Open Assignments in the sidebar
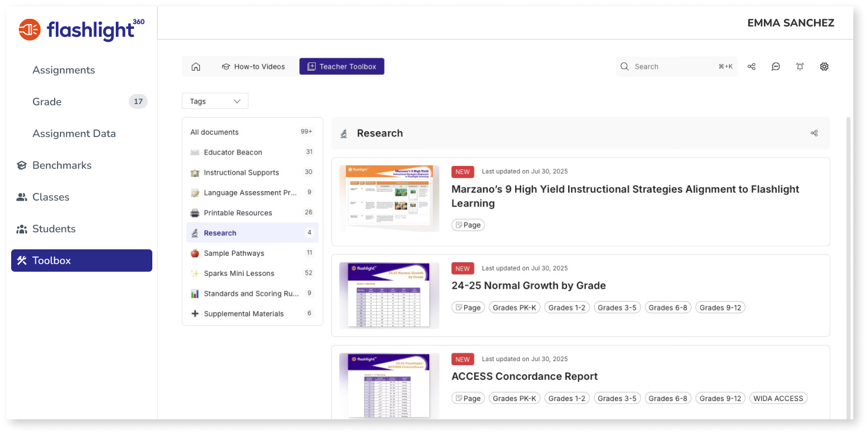The image size is (868, 434). click(64, 70)
